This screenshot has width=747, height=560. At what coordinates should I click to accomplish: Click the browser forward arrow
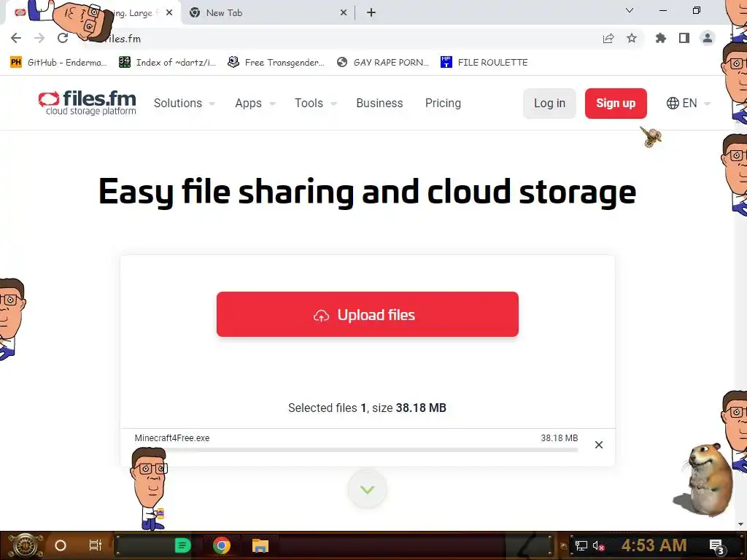39,38
